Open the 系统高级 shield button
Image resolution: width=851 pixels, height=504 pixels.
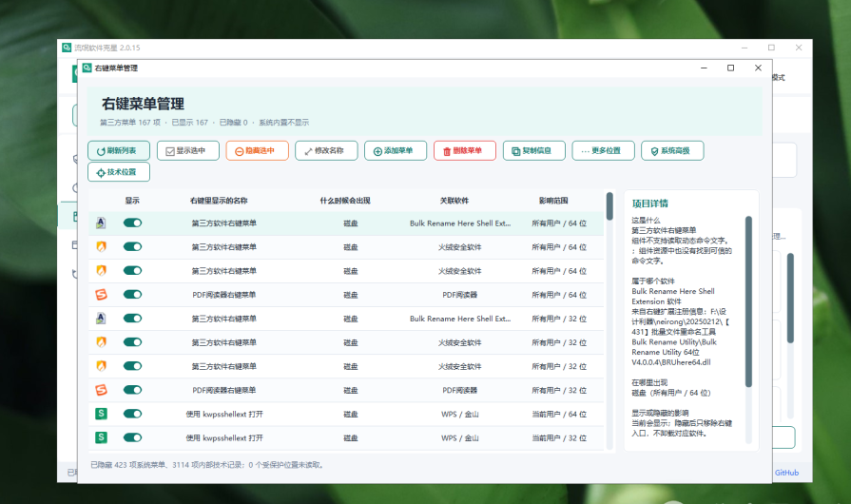(672, 151)
